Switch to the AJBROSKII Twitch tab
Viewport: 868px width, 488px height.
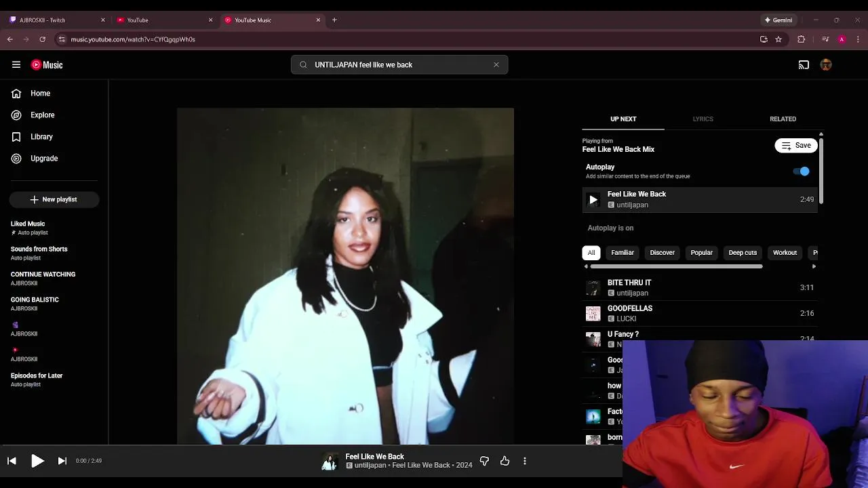pos(57,20)
